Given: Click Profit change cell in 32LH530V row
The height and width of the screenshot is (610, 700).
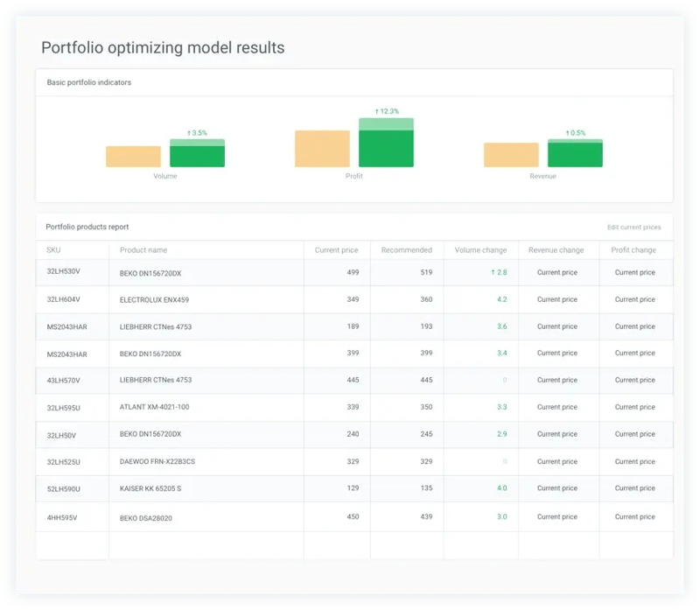Looking at the screenshot, I should (x=635, y=272).
